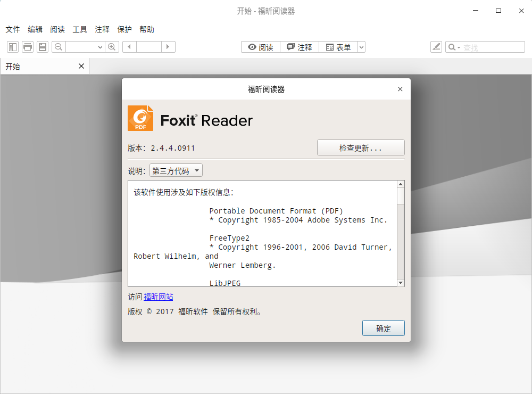Click the copyright box scrollbar thumb

coord(401,196)
